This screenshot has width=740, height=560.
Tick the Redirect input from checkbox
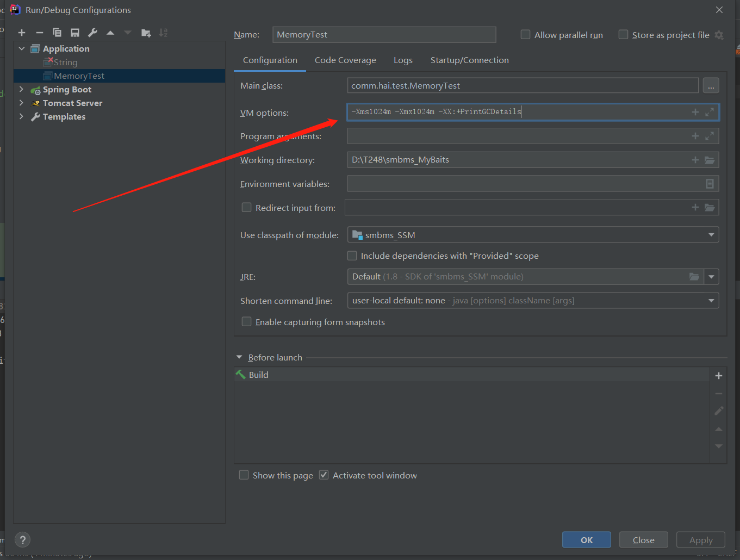click(246, 207)
